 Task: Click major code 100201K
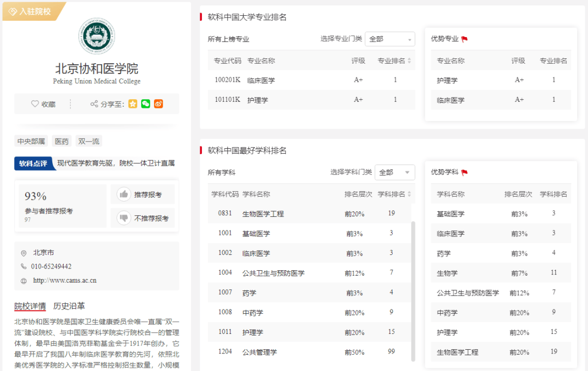228,80
